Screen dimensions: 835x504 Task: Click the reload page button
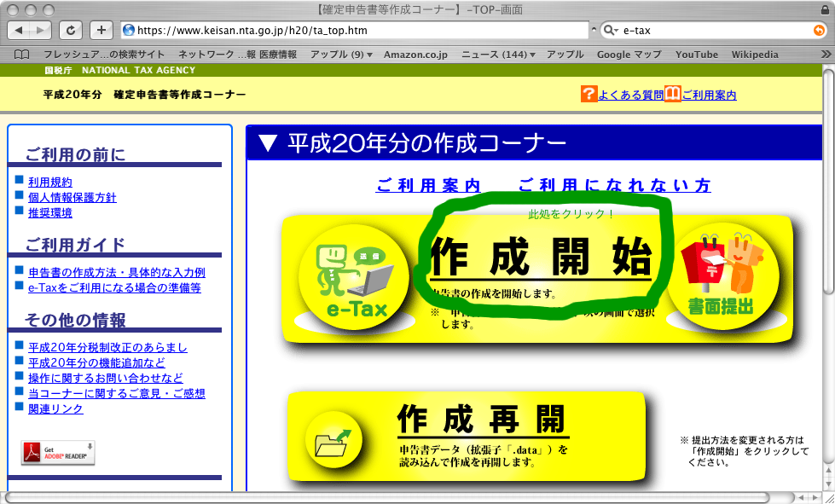[72, 30]
